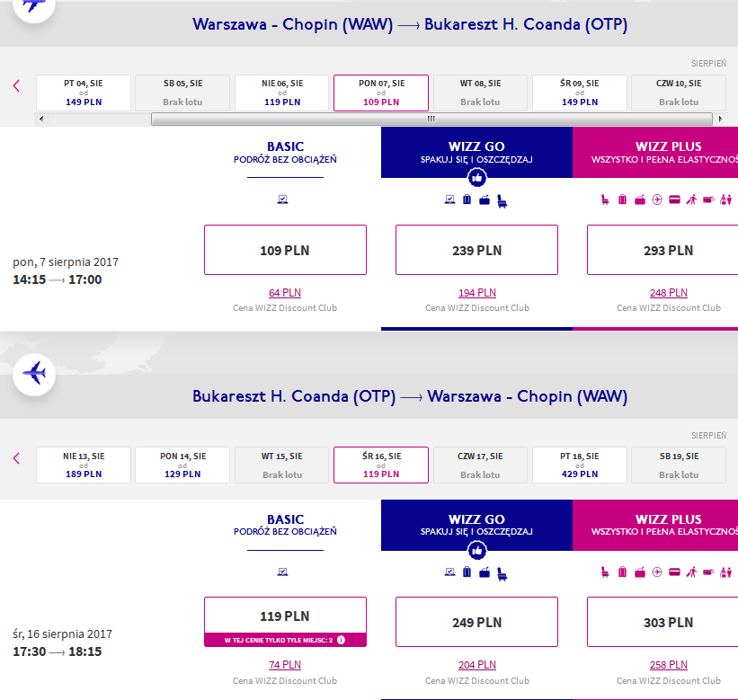This screenshot has width=738, height=700.
Task: Open the 74 PLN WIZZ Discount Club price link
Action: pyautogui.click(x=285, y=665)
